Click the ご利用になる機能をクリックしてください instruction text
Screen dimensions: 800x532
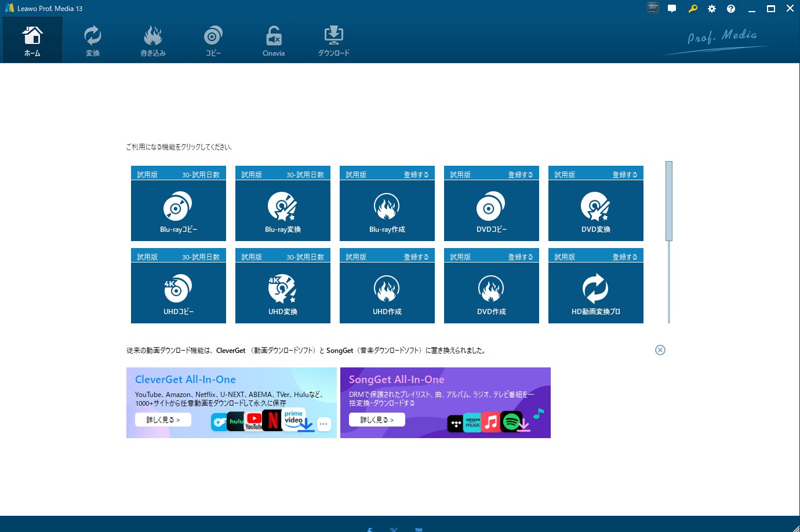pyautogui.click(x=179, y=147)
